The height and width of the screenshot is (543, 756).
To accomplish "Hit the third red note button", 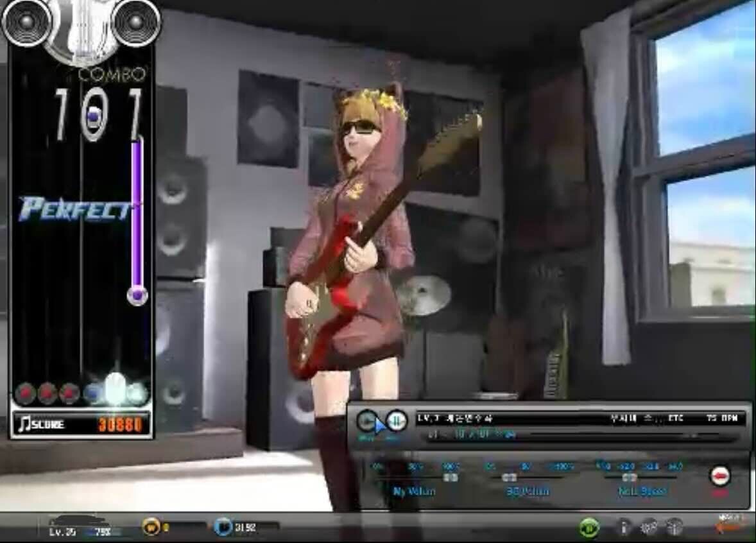I will [69, 393].
